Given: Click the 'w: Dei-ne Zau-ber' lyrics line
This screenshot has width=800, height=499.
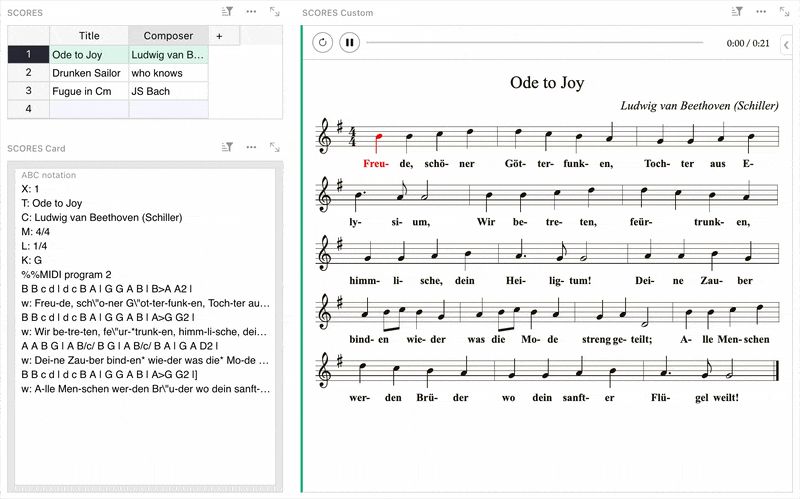Looking at the screenshot, I should coord(145,360).
